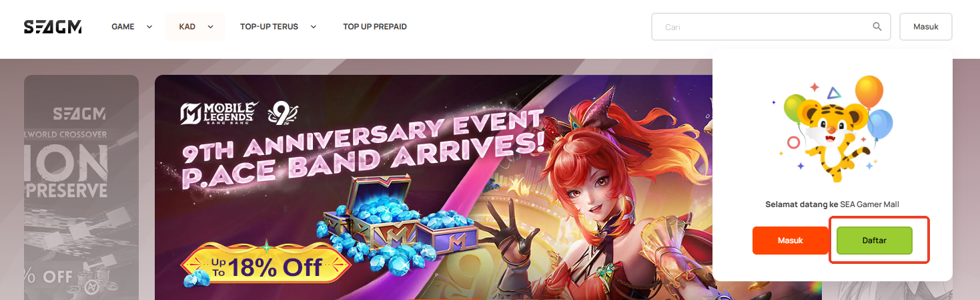
Task: Click the green Daftar button
Action: 874,241
